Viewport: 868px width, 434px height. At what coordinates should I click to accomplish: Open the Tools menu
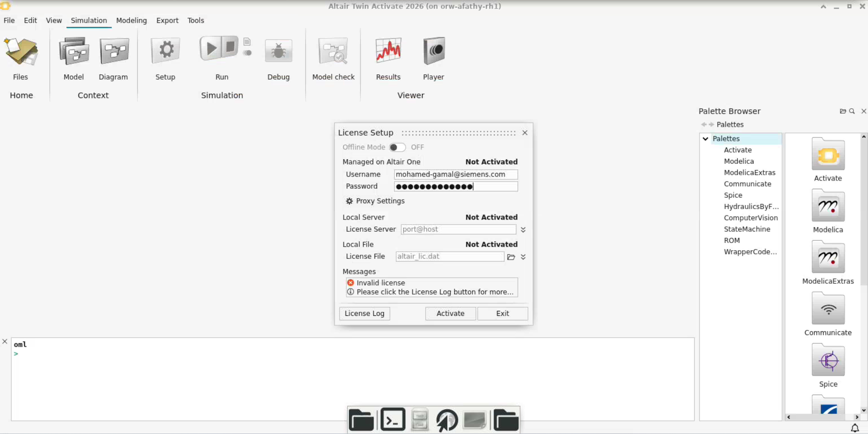click(196, 20)
